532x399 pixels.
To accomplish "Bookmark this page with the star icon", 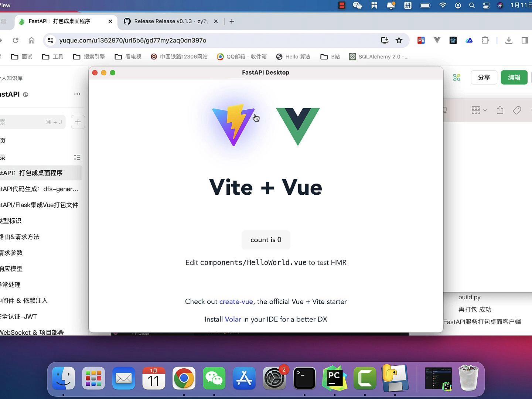I will point(399,40).
